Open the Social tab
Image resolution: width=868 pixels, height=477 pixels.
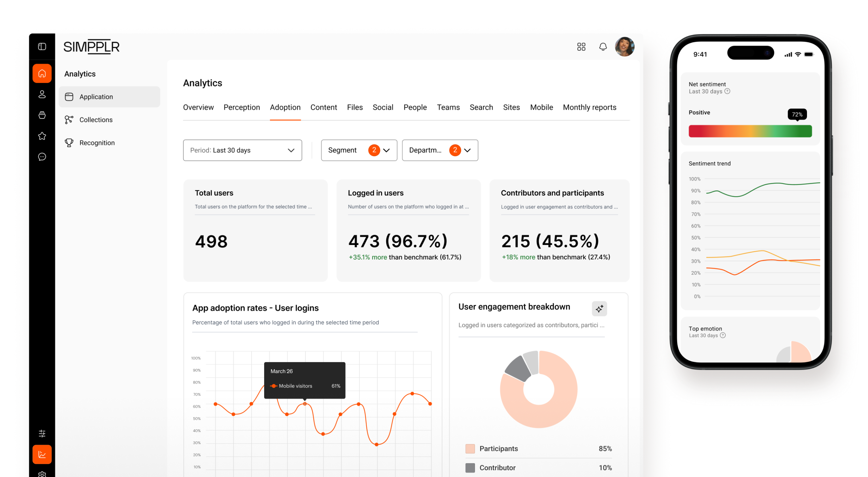tap(383, 107)
